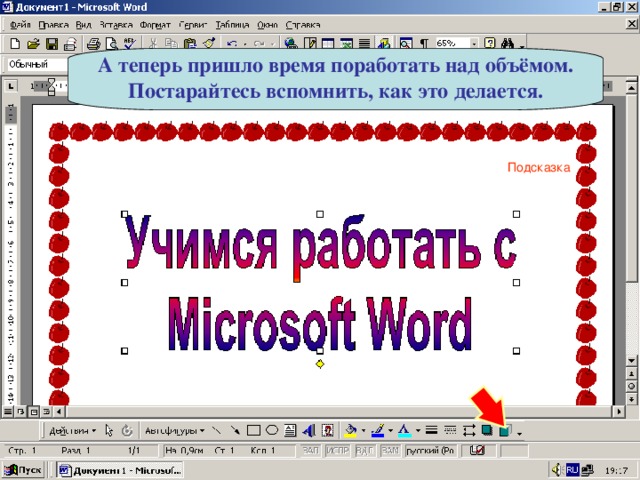Image resolution: width=640 pixels, height=480 pixels.
Task: Open the Окно menu
Action: pos(267,25)
